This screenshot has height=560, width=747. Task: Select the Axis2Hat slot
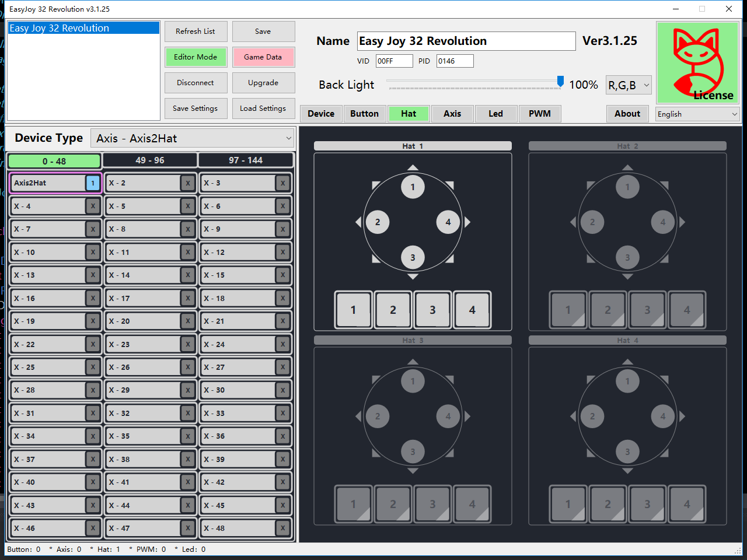55,183
